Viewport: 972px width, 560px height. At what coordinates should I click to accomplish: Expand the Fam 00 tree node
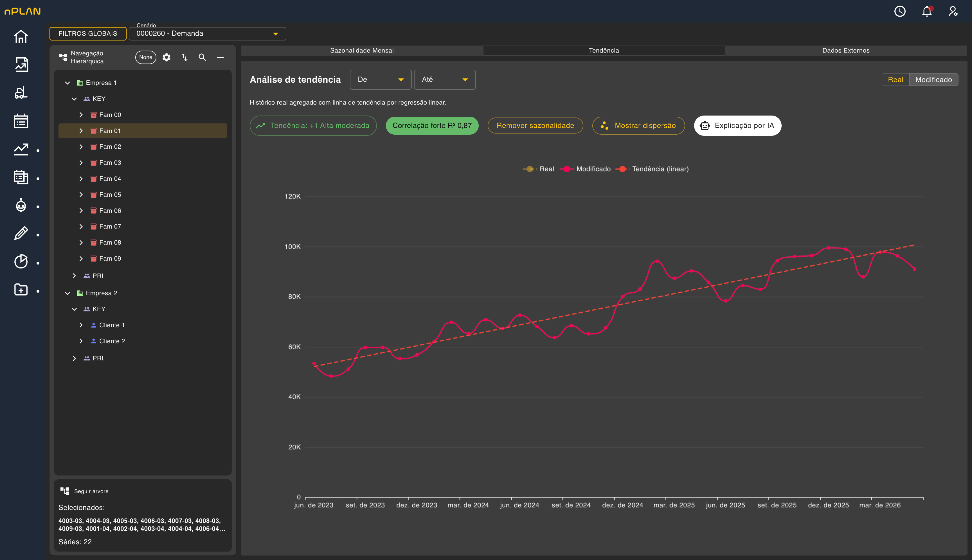point(81,115)
